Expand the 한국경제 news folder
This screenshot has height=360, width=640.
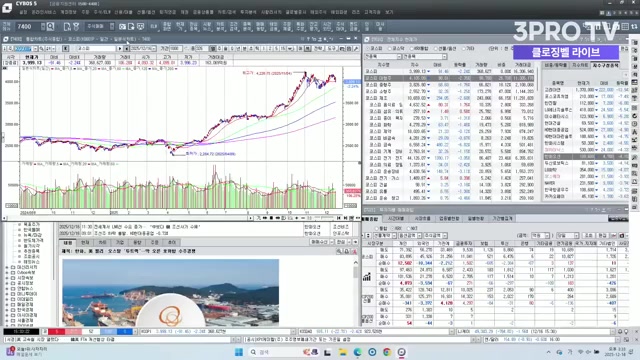coord(7,310)
